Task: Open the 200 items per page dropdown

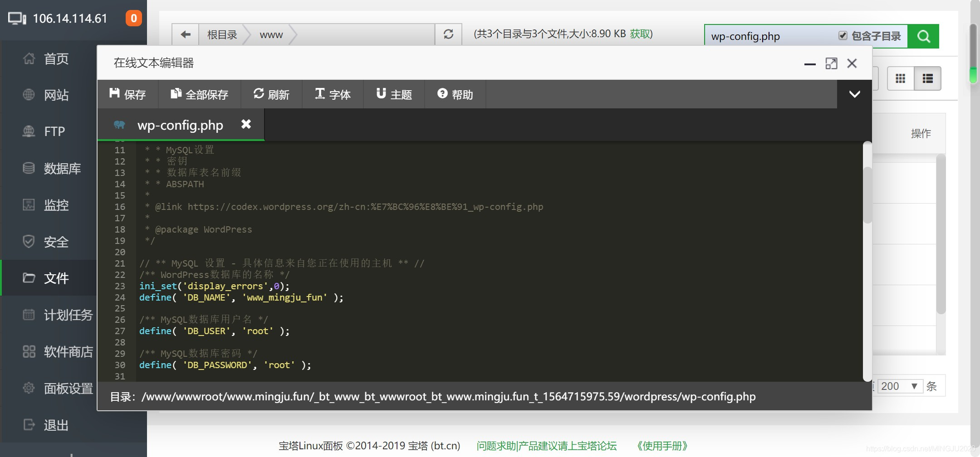Action: click(x=900, y=386)
